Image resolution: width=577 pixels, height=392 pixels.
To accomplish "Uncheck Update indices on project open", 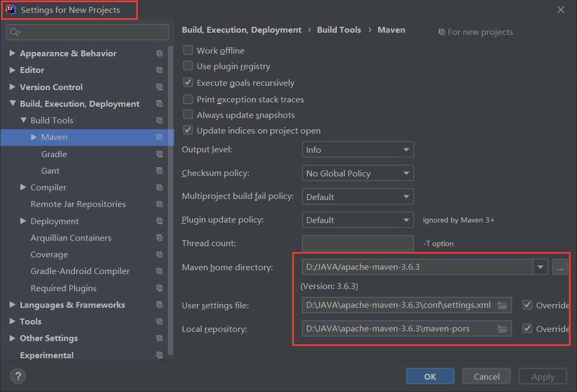I will [x=188, y=130].
